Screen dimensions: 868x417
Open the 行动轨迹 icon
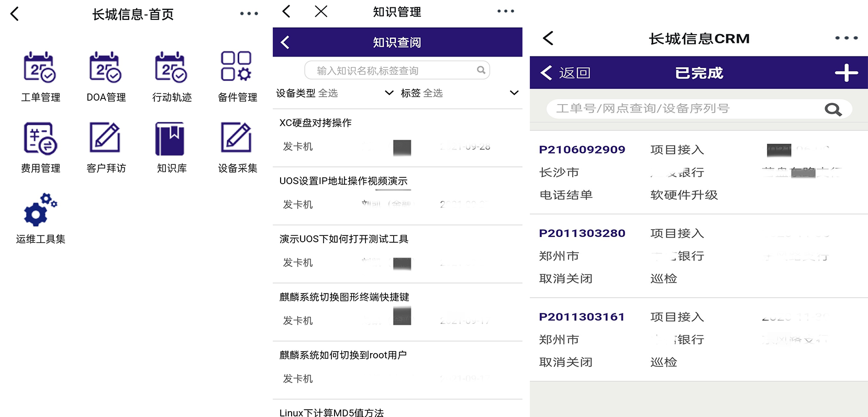pos(171,68)
